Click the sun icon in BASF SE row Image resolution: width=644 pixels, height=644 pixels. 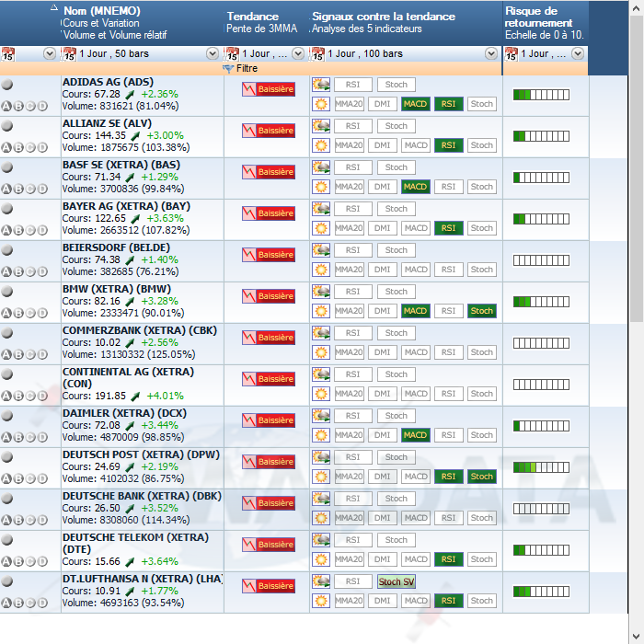click(321, 187)
